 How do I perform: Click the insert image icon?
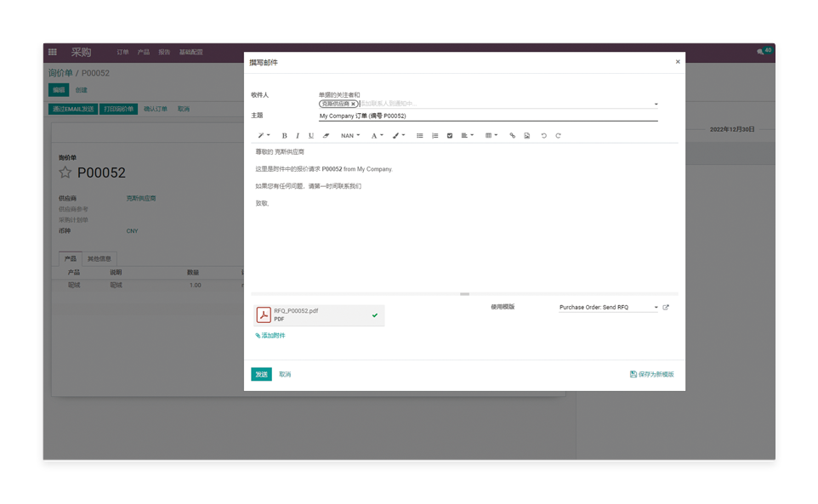coord(527,136)
